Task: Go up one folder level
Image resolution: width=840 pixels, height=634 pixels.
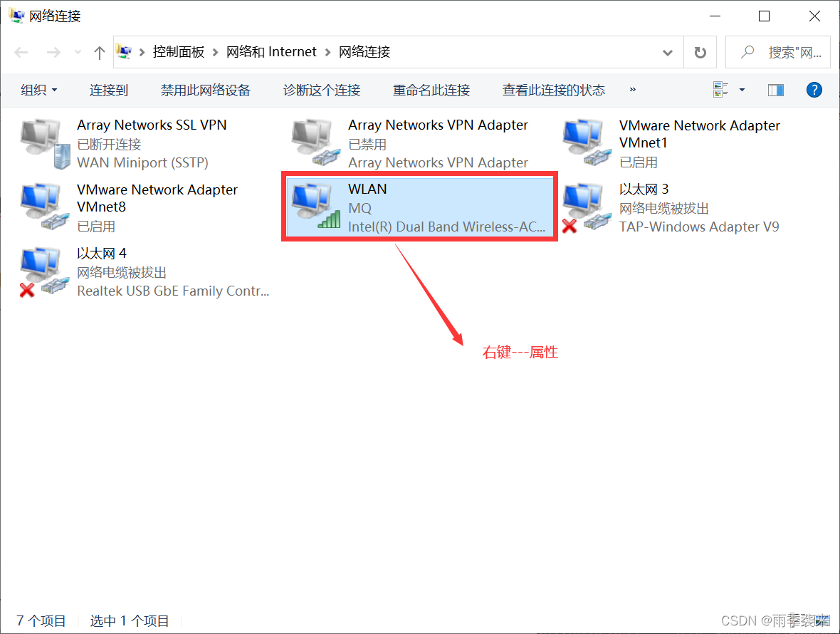Action: pyautogui.click(x=99, y=52)
